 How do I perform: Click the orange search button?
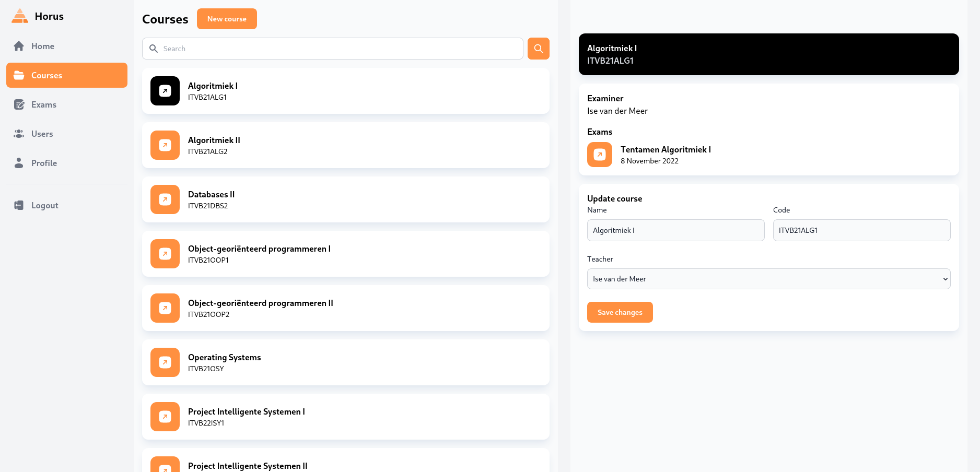(538, 49)
